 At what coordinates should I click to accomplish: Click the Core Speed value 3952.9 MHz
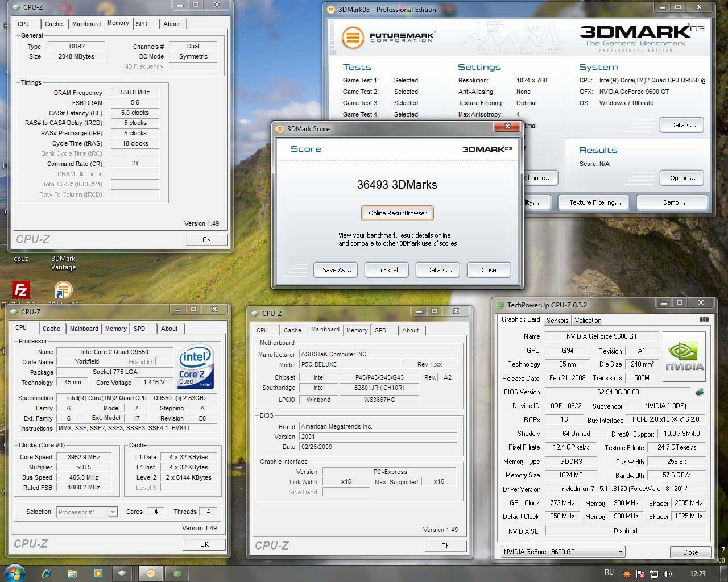pos(84,457)
